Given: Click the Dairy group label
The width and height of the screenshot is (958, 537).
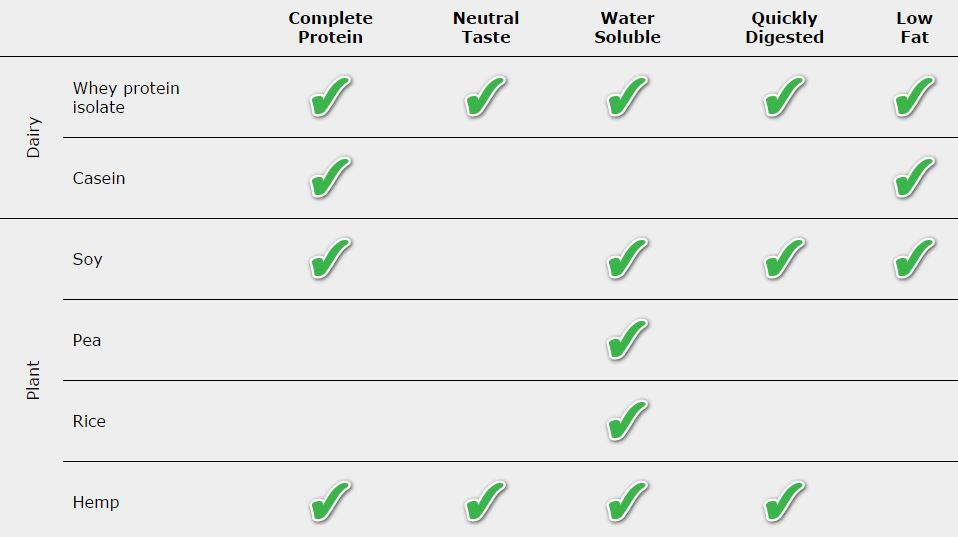Looking at the screenshot, I should (33, 137).
